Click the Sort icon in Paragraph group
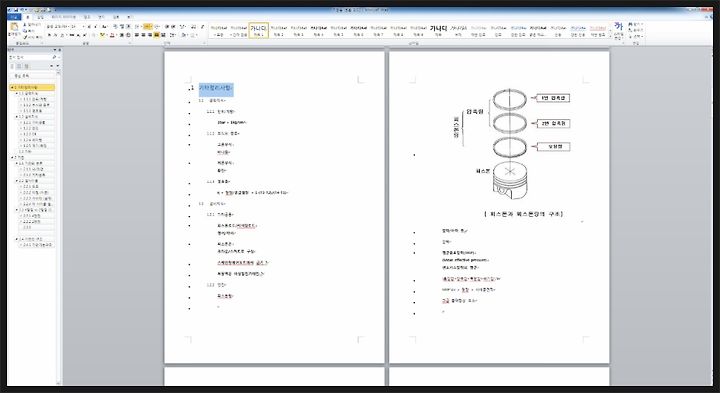This screenshot has width=720, height=393. (x=193, y=27)
